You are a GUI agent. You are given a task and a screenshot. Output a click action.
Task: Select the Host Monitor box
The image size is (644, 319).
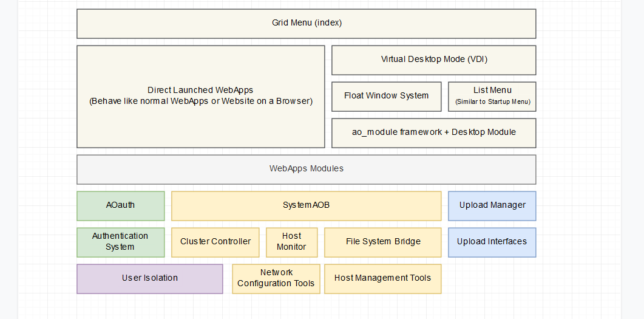(x=291, y=242)
